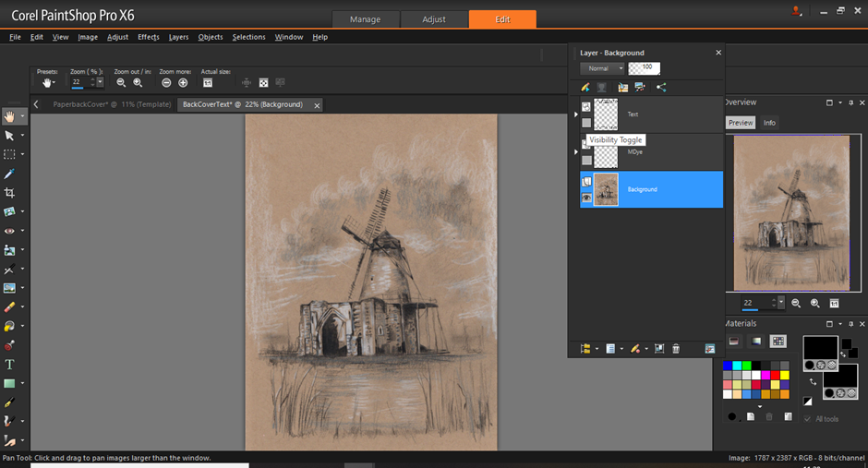The height and width of the screenshot is (468, 868).
Task: Open the Help menu
Action: [x=320, y=37]
